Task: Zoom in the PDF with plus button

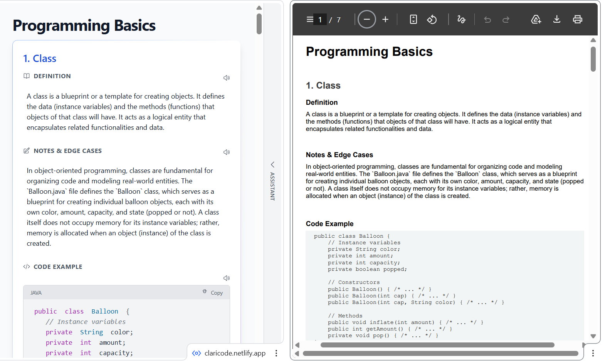Action: 385,19
